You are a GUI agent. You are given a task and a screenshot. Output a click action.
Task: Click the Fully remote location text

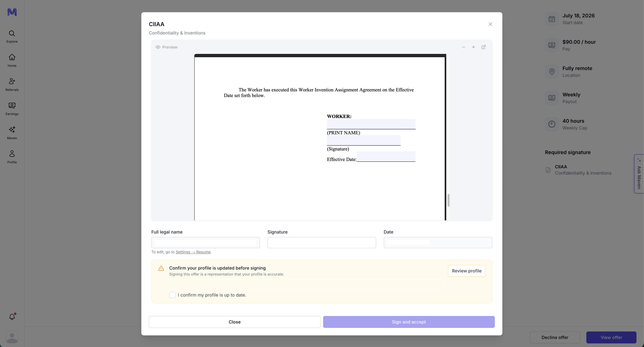(x=577, y=68)
